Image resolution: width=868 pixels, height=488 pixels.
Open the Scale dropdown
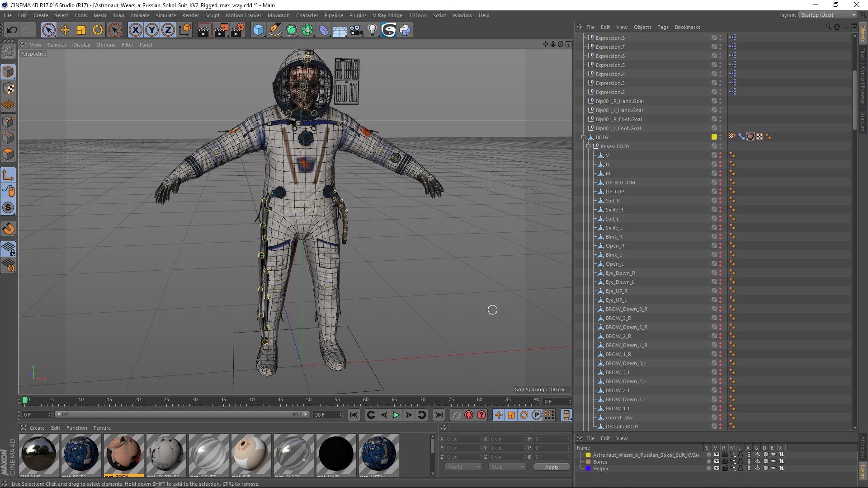[x=507, y=467]
